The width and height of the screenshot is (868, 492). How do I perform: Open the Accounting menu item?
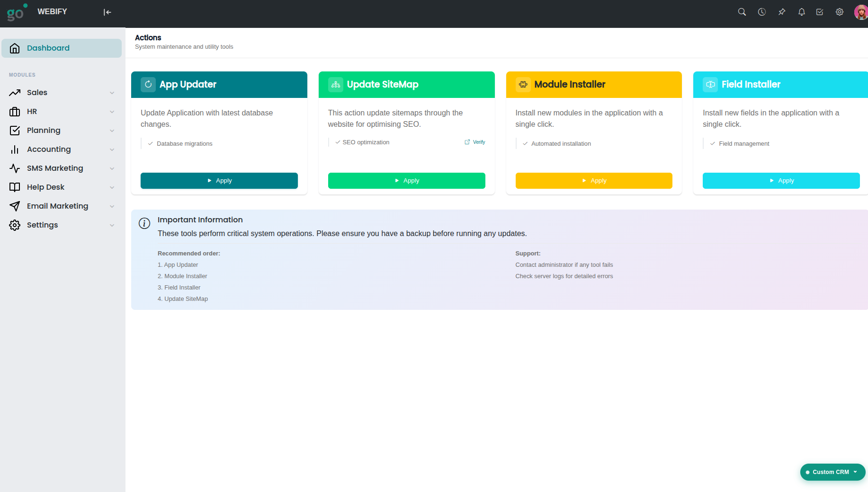62,149
